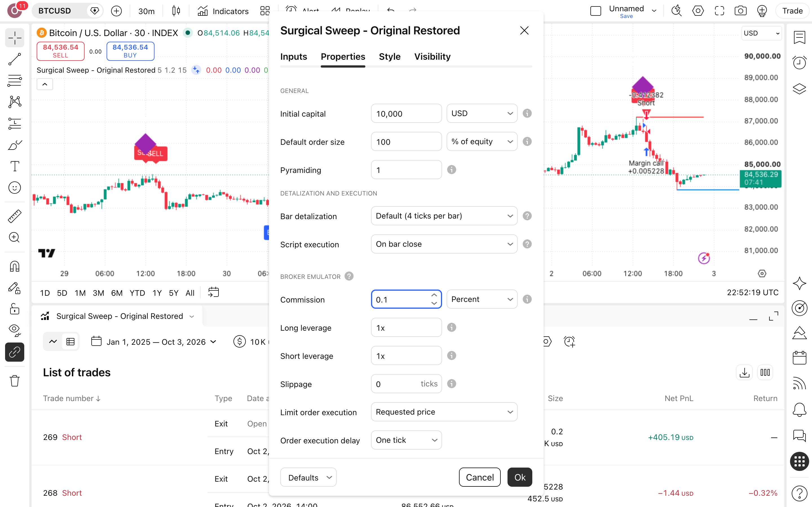This screenshot has height=507, width=812.
Task: Remove drawings with the trash icon
Action: 14,381
